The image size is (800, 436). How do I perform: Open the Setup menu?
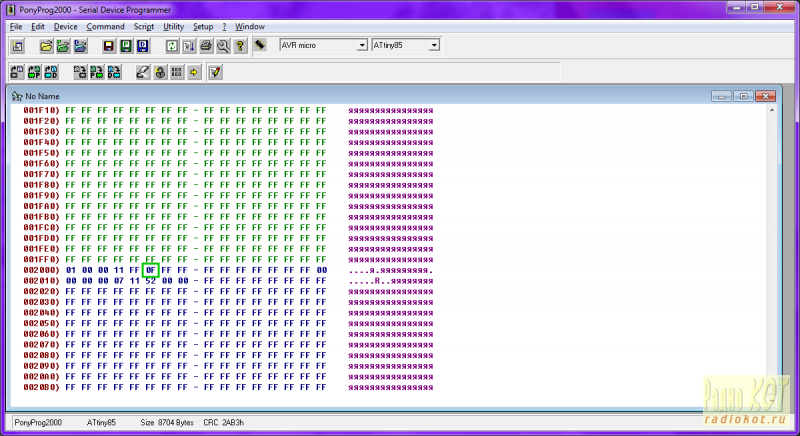coord(203,26)
